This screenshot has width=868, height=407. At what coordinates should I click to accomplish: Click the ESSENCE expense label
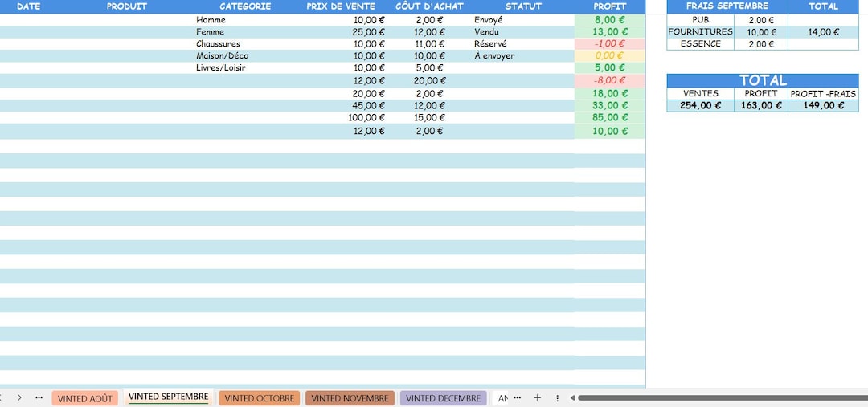pos(700,43)
